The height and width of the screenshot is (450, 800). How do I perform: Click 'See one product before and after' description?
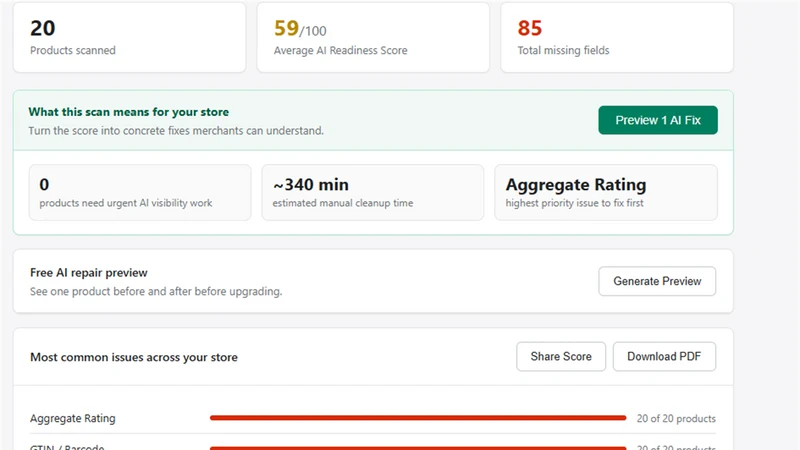click(x=156, y=291)
